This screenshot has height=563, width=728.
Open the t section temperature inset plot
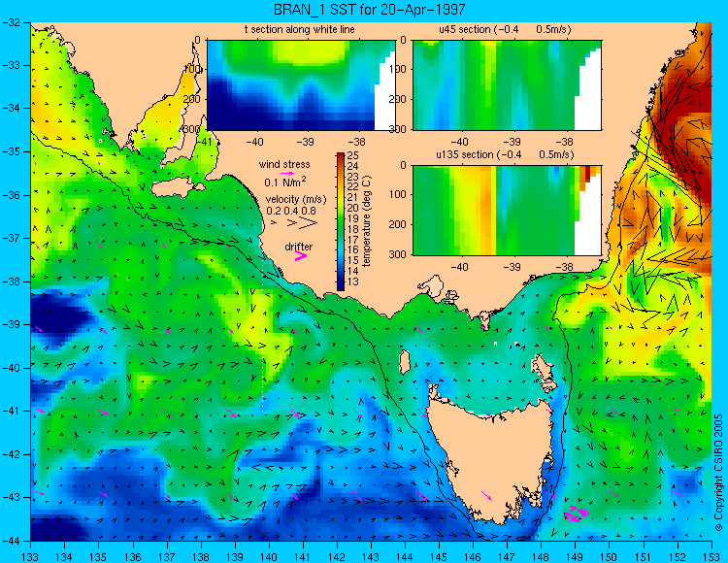(301, 85)
